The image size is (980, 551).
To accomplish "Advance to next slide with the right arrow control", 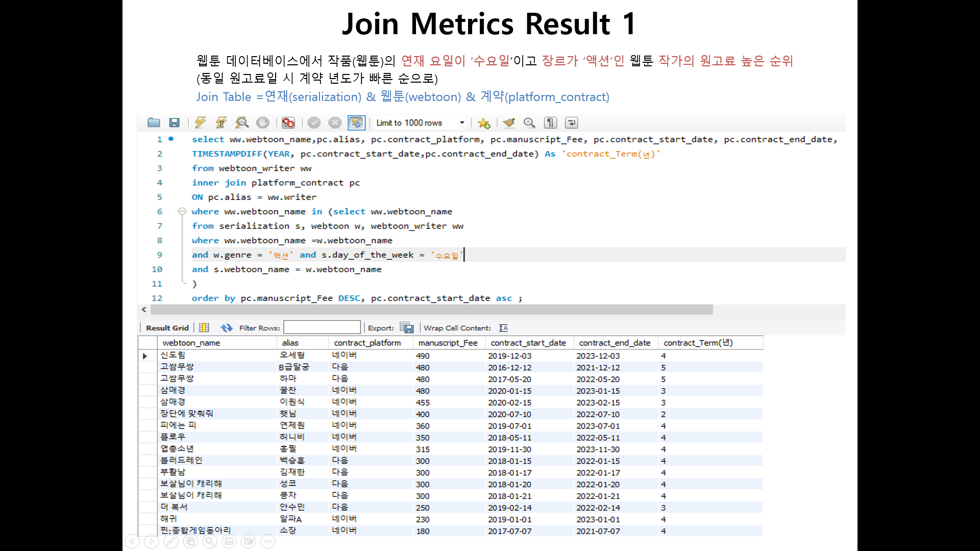I will (152, 541).
